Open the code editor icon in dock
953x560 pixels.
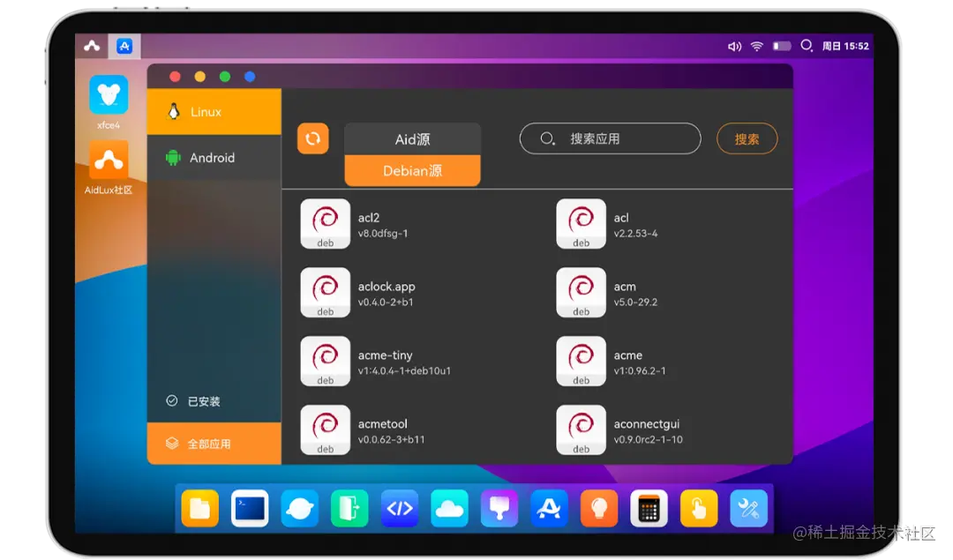click(400, 508)
